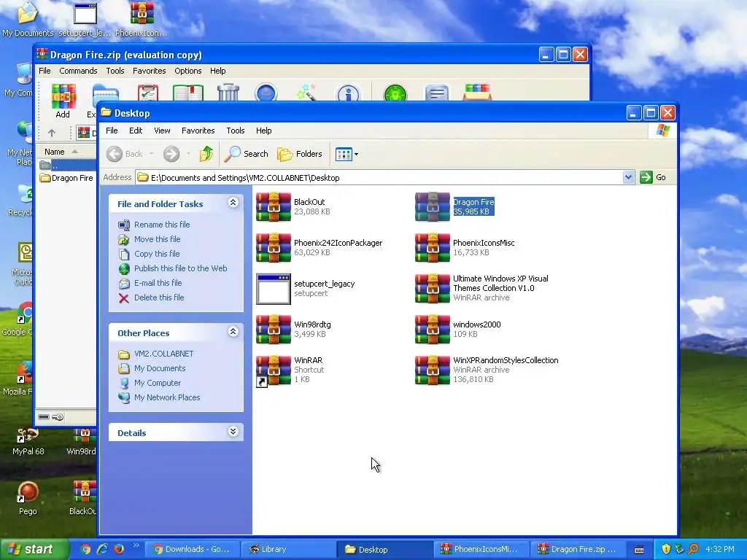Open the Options menu in WinRAR
Screen dimensions: 747x560
coord(187,71)
